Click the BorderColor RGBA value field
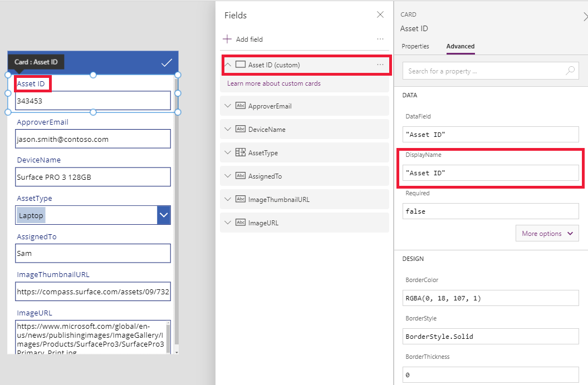 [490, 298]
